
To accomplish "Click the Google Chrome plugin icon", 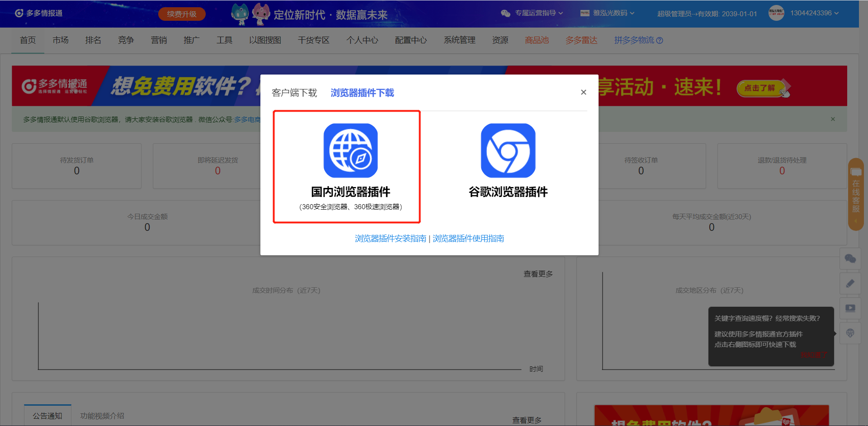I will [508, 150].
